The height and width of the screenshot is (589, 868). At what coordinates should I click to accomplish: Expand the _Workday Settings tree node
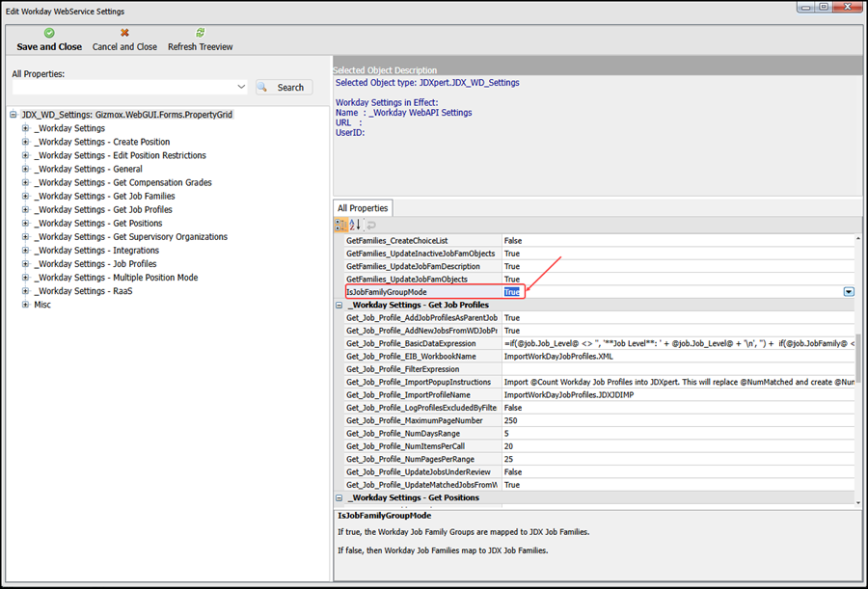click(25, 128)
